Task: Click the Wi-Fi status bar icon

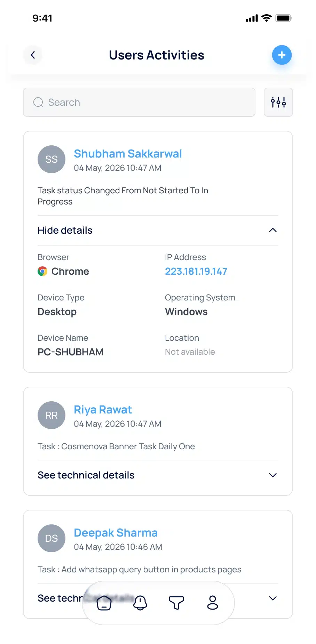Action: pos(267,18)
